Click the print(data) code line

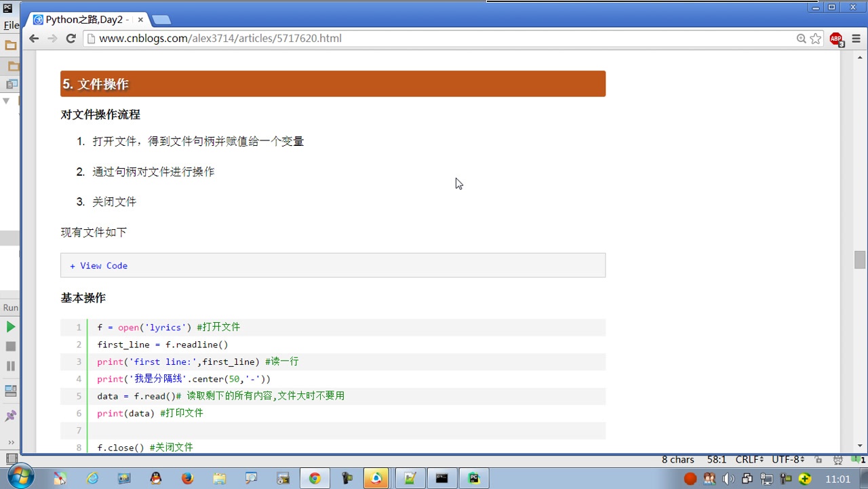(150, 413)
